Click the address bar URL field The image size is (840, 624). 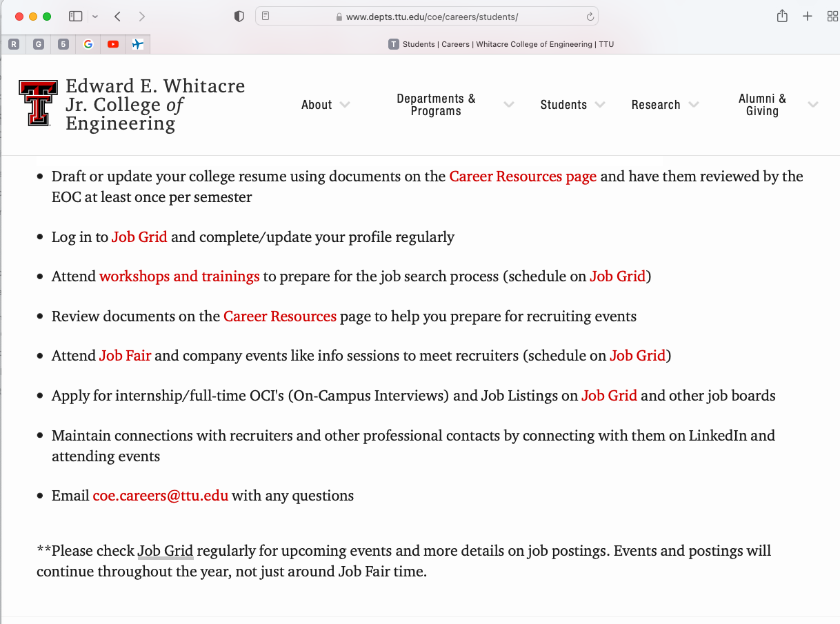pos(427,17)
